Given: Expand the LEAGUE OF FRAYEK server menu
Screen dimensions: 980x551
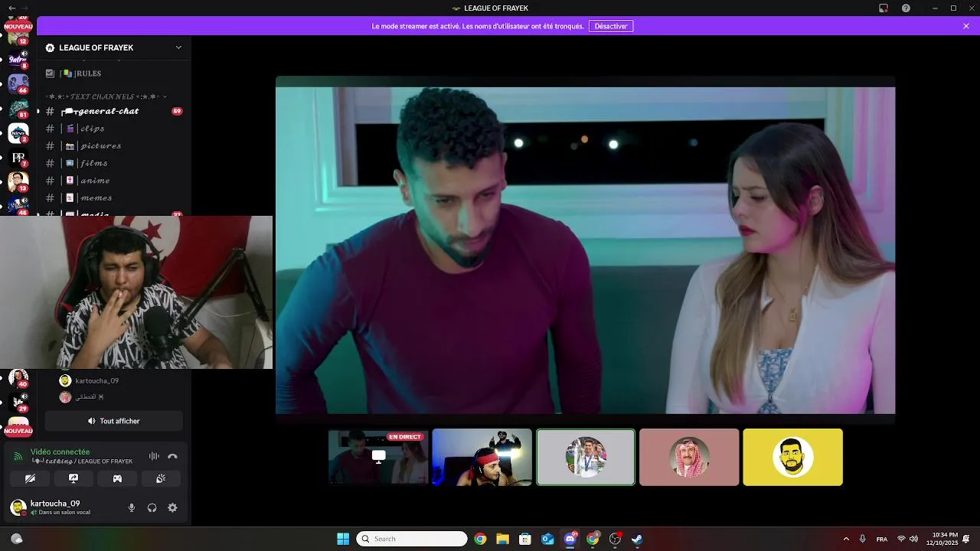Looking at the screenshot, I should click(x=114, y=47).
